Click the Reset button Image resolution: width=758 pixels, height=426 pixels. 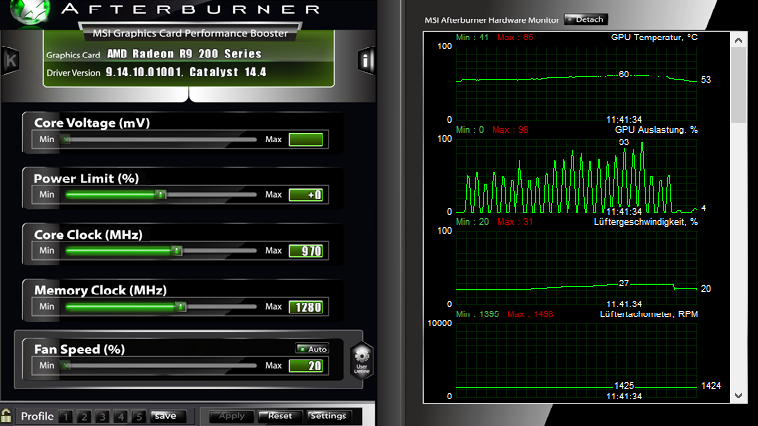pyautogui.click(x=279, y=416)
